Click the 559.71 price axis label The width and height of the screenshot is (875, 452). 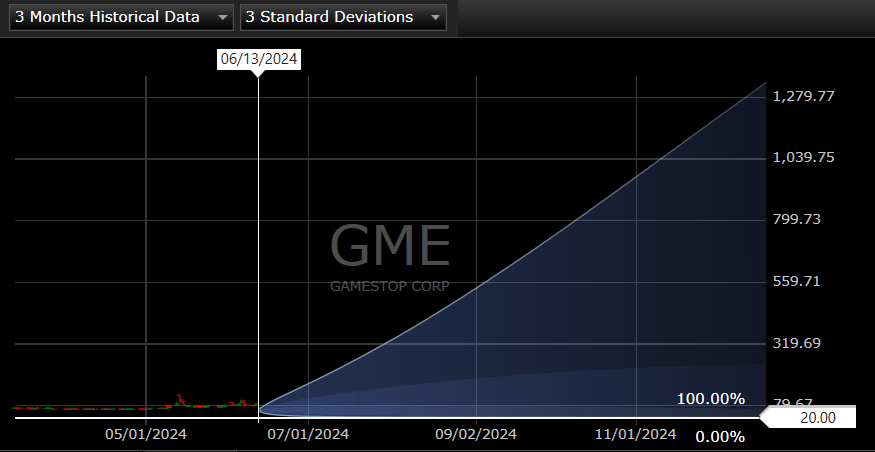[796, 281]
